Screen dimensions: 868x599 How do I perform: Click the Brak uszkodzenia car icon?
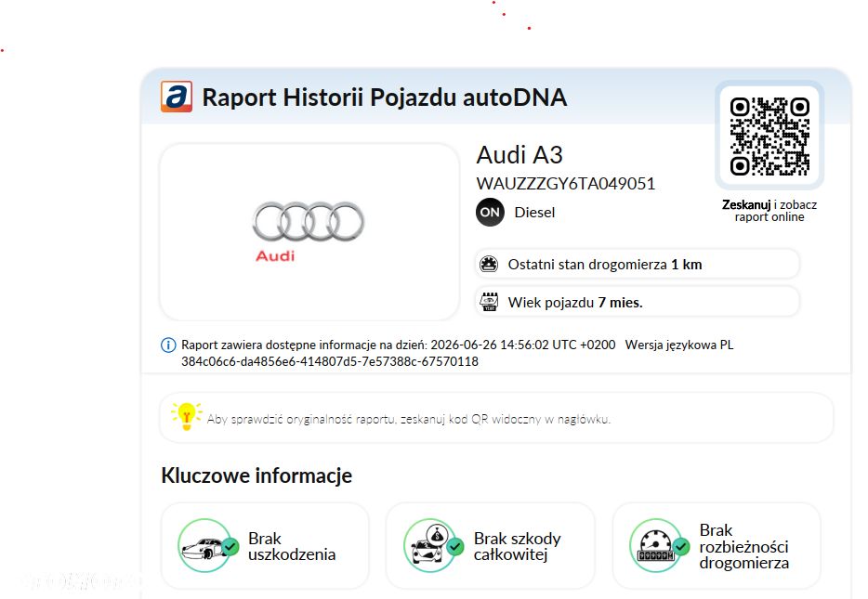(208, 546)
